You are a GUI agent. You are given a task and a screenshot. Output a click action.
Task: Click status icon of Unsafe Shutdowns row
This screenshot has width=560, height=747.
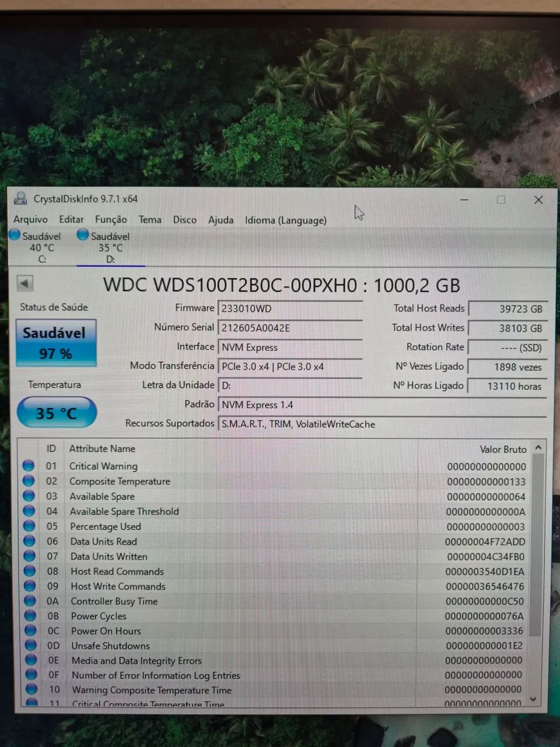31,645
